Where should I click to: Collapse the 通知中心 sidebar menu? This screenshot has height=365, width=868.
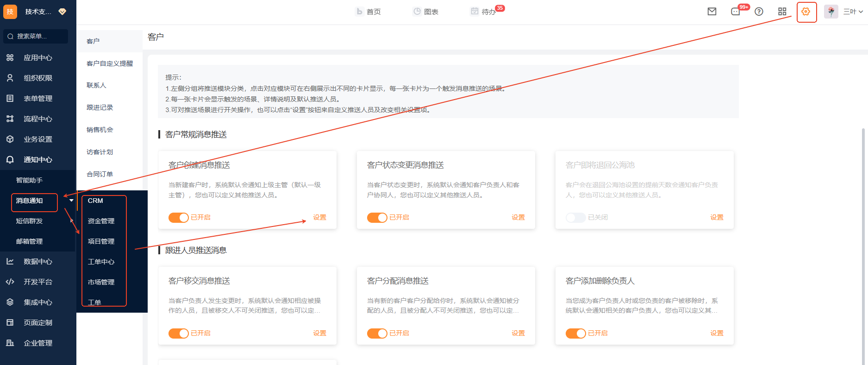point(38,160)
